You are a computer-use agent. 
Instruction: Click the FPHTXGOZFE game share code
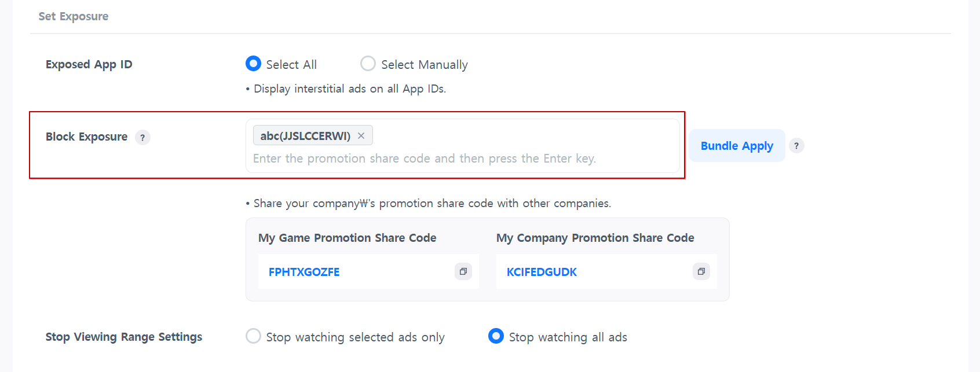[304, 272]
